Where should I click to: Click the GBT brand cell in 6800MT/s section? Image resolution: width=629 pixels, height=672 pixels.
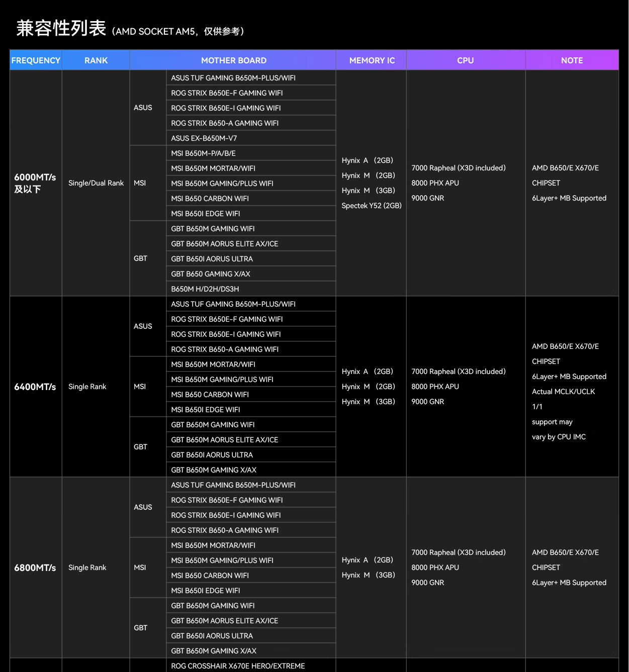coord(148,628)
